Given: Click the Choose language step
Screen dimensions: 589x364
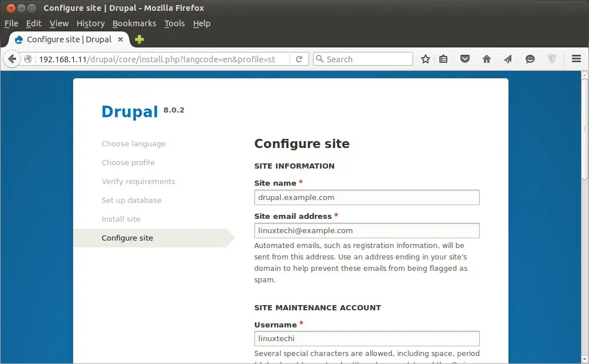Looking at the screenshot, I should 133,144.
